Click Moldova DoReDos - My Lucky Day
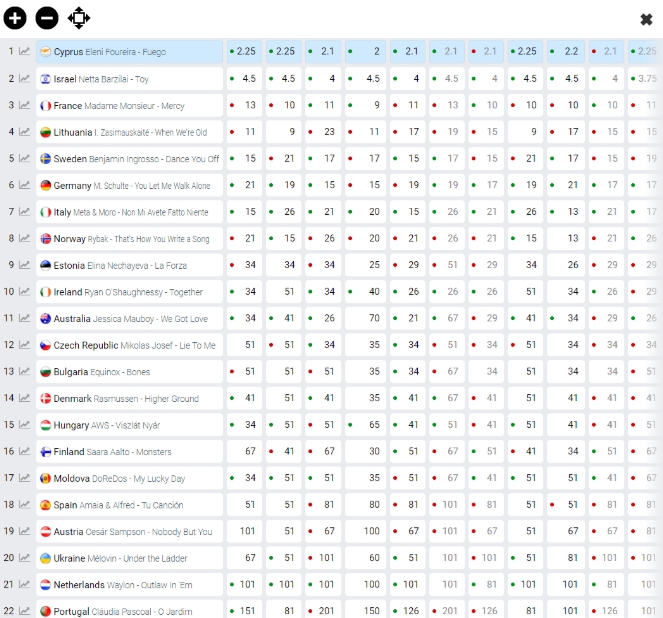 pos(129,478)
